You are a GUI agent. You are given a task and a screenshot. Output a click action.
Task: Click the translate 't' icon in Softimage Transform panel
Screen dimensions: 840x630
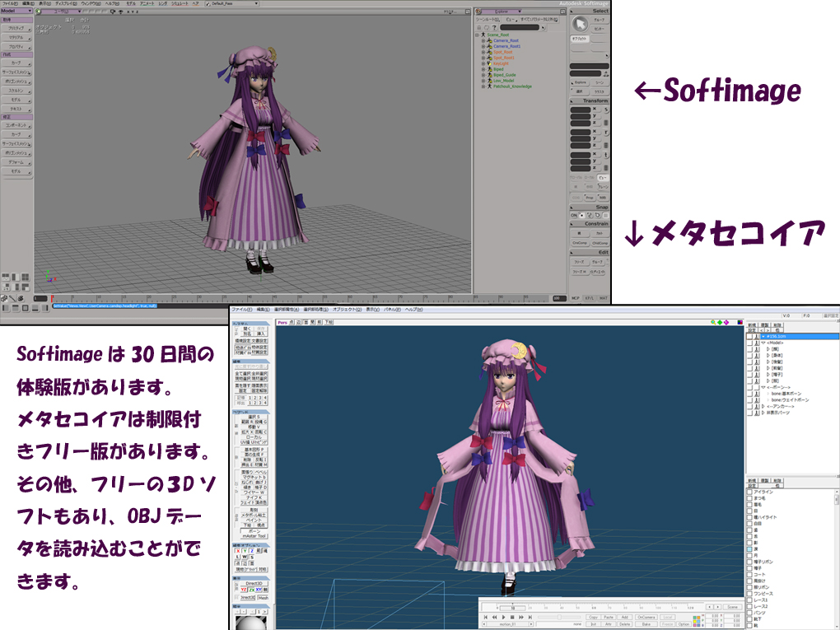click(606, 155)
